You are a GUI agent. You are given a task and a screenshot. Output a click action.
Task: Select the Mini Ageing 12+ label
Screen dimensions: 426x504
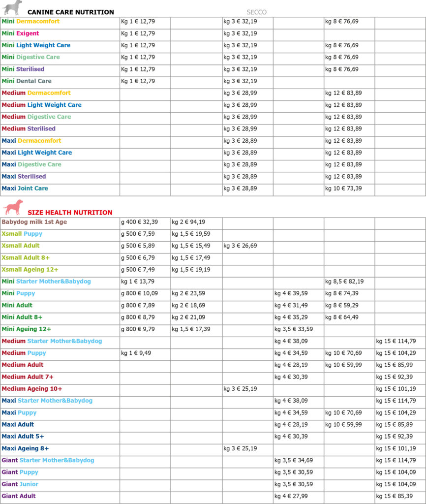27,329
